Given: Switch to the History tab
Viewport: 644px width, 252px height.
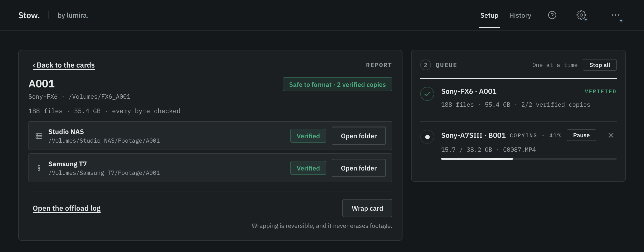Looking at the screenshot, I should (520, 15).
